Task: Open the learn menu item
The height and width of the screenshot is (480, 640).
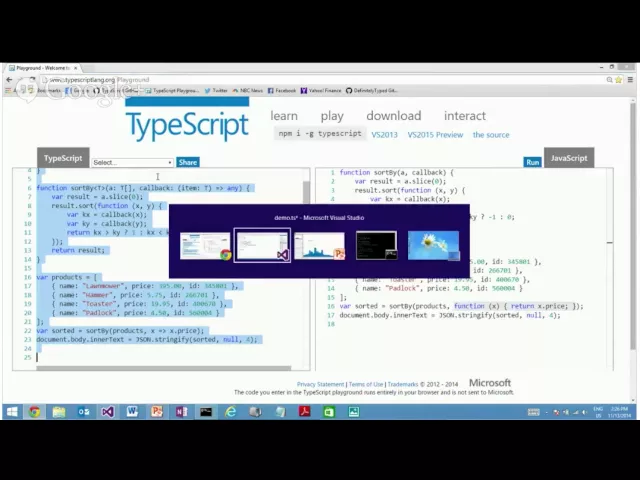Action: (x=284, y=116)
